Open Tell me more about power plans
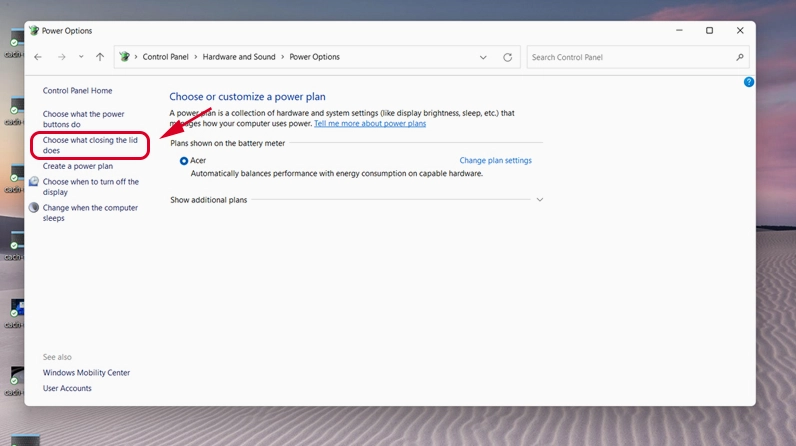 coord(370,124)
